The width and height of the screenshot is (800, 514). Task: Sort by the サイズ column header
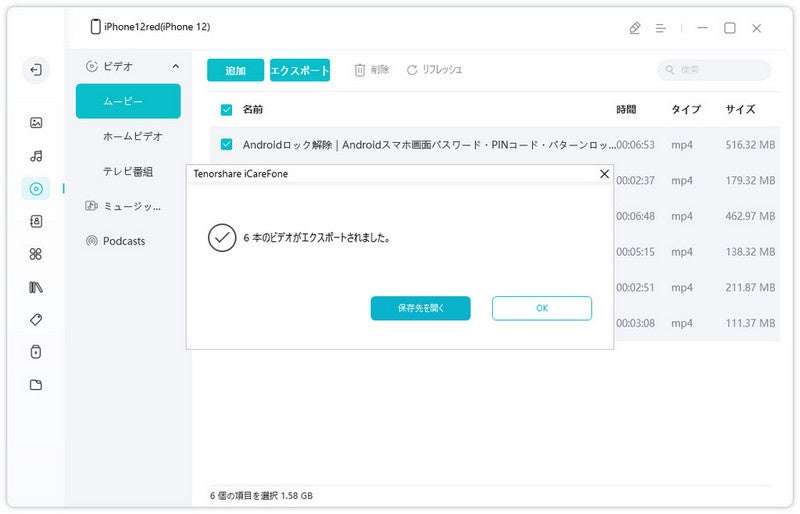click(740, 109)
